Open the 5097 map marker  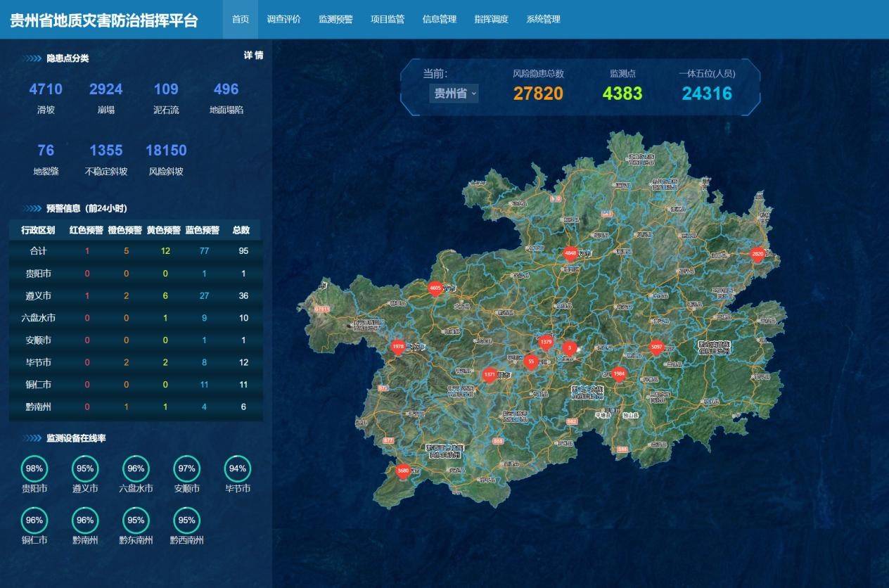tap(657, 347)
